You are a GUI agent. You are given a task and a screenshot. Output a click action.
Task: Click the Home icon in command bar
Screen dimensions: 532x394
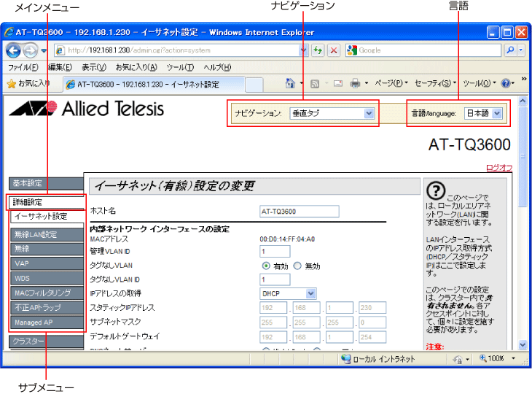tap(290, 83)
